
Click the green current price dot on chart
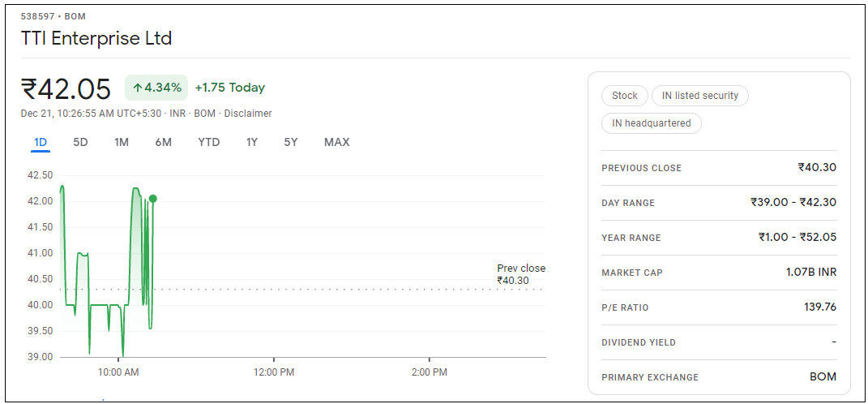(153, 199)
